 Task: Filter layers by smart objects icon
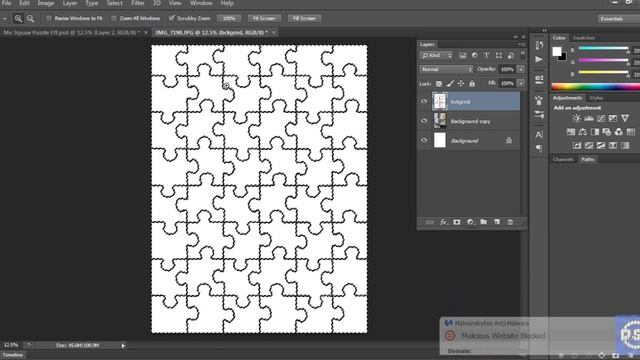(x=511, y=56)
